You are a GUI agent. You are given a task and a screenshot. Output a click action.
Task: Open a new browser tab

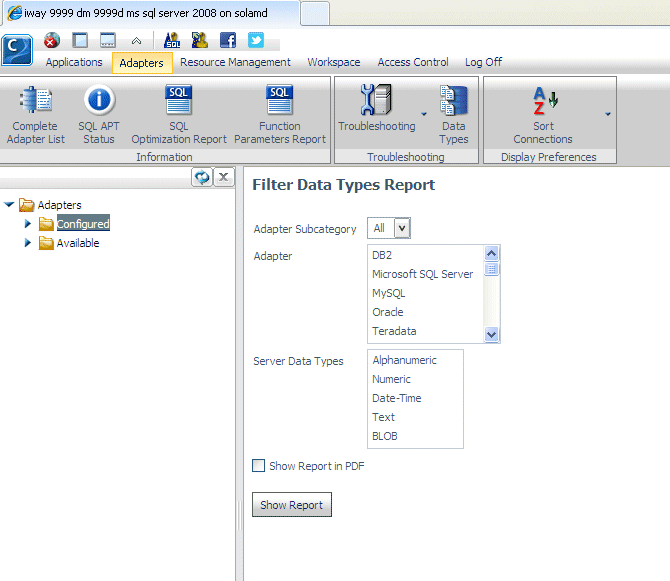coord(315,13)
